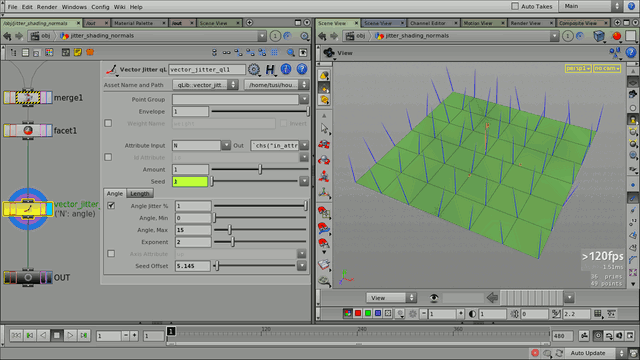Expand the asset path /home/tusi dropdown
640x360 pixels.
tap(276, 85)
